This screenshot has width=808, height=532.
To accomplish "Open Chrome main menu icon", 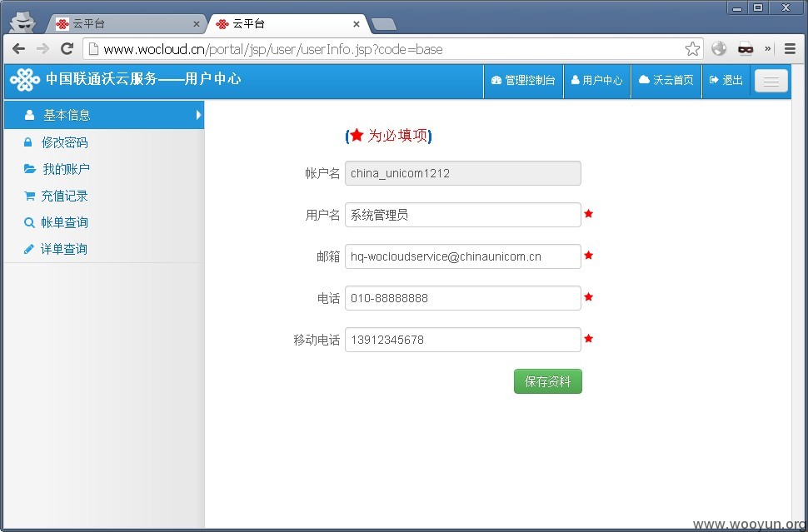I will 790,49.
